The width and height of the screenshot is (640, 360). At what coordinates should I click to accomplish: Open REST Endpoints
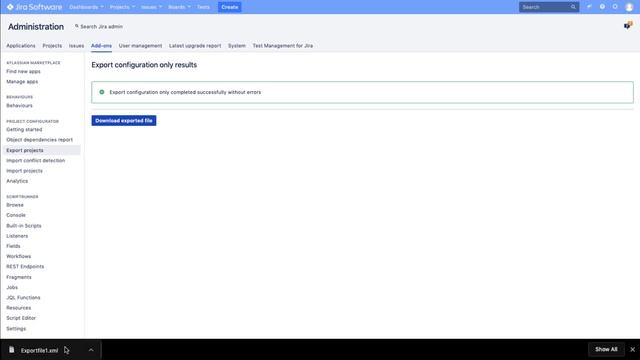[25, 267]
